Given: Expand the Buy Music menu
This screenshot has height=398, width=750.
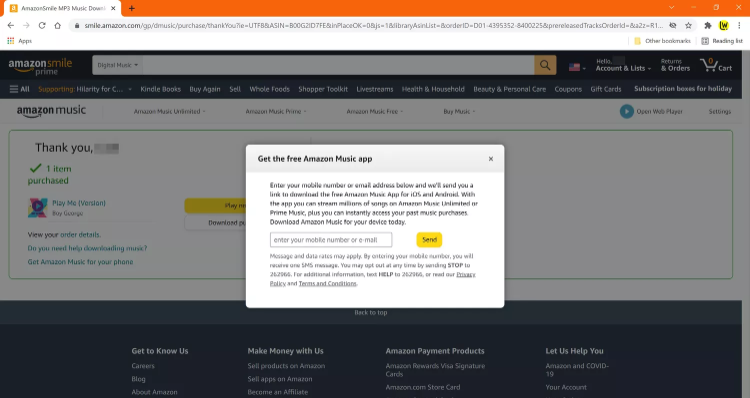Looking at the screenshot, I should pyautogui.click(x=459, y=111).
